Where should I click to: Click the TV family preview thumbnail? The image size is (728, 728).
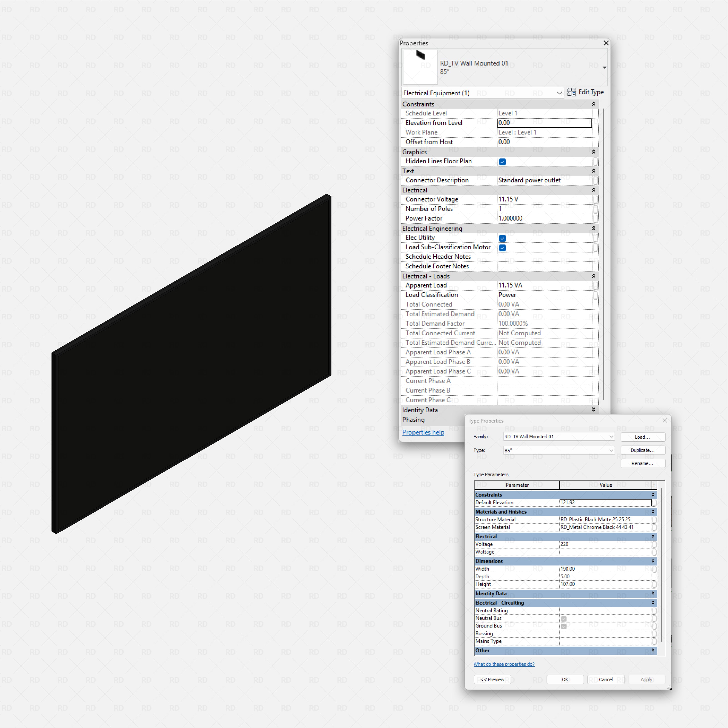(x=420, y=67)
